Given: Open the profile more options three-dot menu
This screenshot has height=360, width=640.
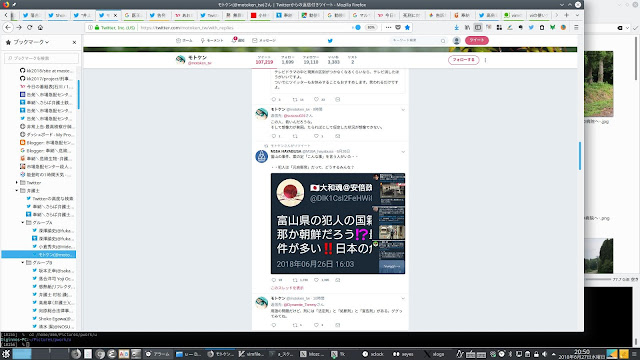Looking at the screenshot, I should [x=485, y=60].
